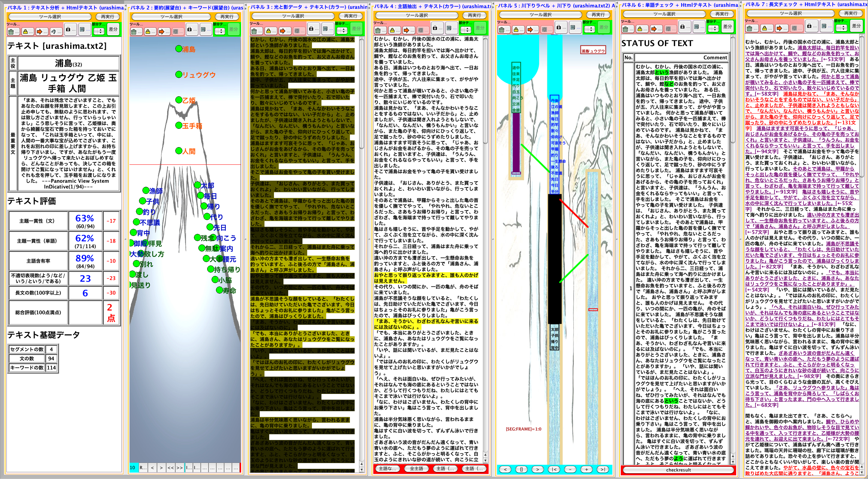Select the green 乙姫 keyword dot in Panel 2

pyautogui.click(x=179, y=100)
